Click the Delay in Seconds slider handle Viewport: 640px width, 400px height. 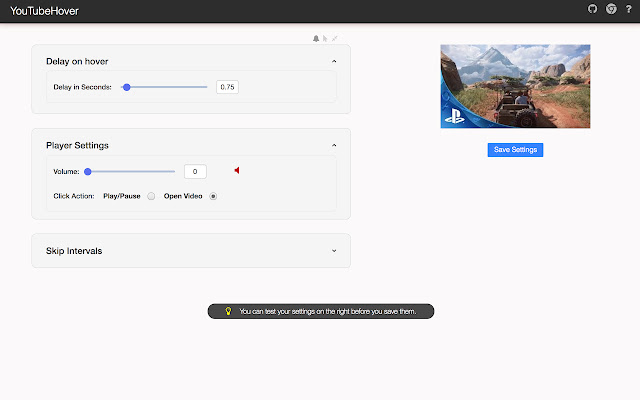(x=127, y=87)
